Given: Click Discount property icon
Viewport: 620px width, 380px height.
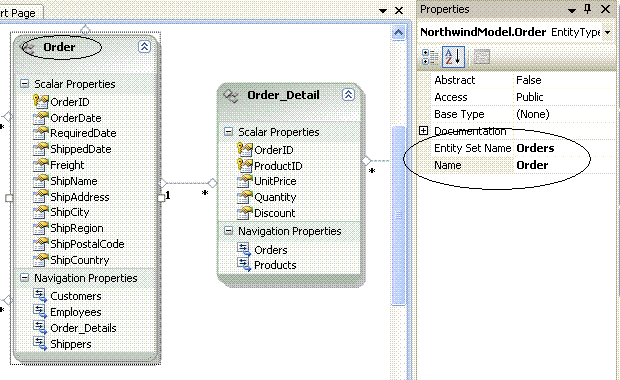Looking at the screenshot, I should pyautogui.click(x=244, y=213).
